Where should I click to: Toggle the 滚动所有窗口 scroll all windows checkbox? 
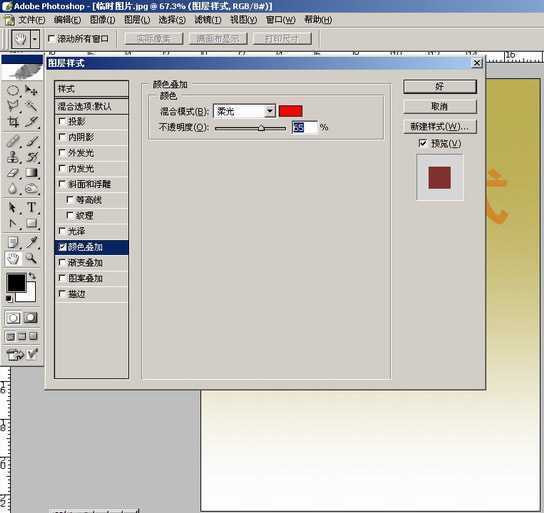[51, 38]
